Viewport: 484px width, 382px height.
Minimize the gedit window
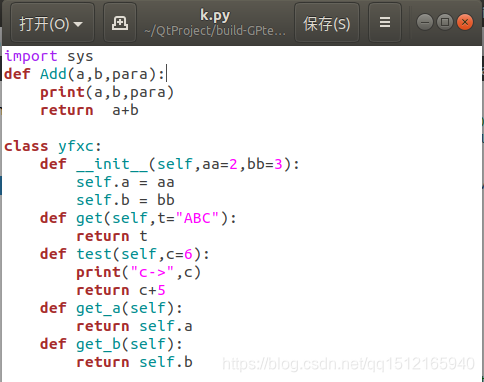pos(425,22)
